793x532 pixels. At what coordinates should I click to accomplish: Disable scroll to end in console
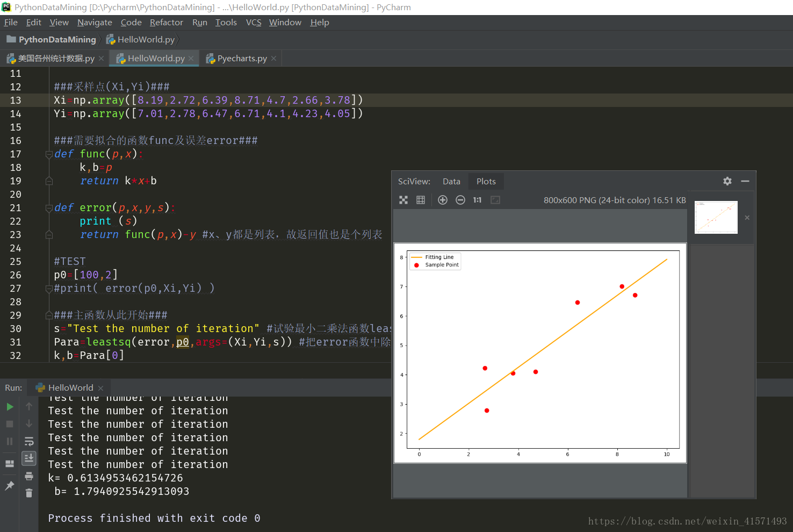[x=28, y=458]
